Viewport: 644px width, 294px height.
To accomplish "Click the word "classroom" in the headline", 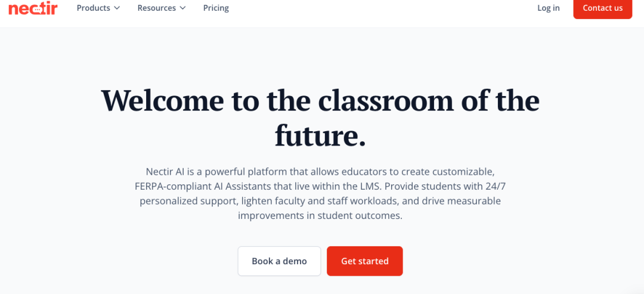I will click(x=385, y=100).
